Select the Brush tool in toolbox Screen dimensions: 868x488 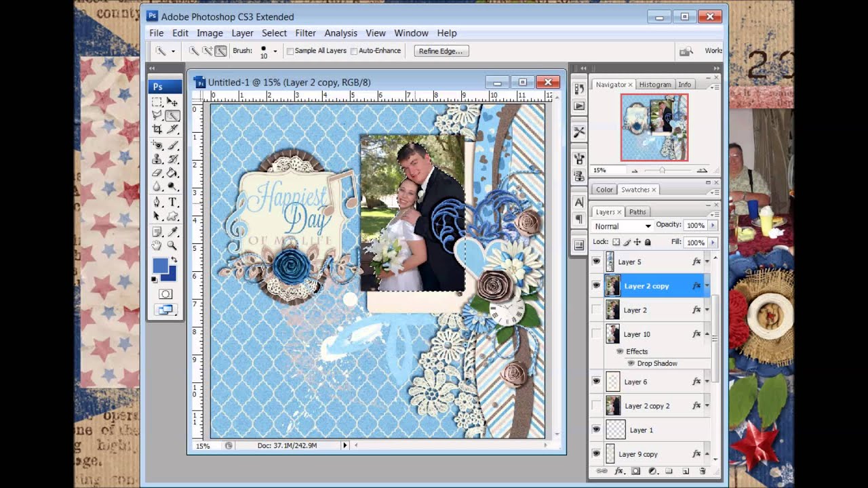(172, 145)
